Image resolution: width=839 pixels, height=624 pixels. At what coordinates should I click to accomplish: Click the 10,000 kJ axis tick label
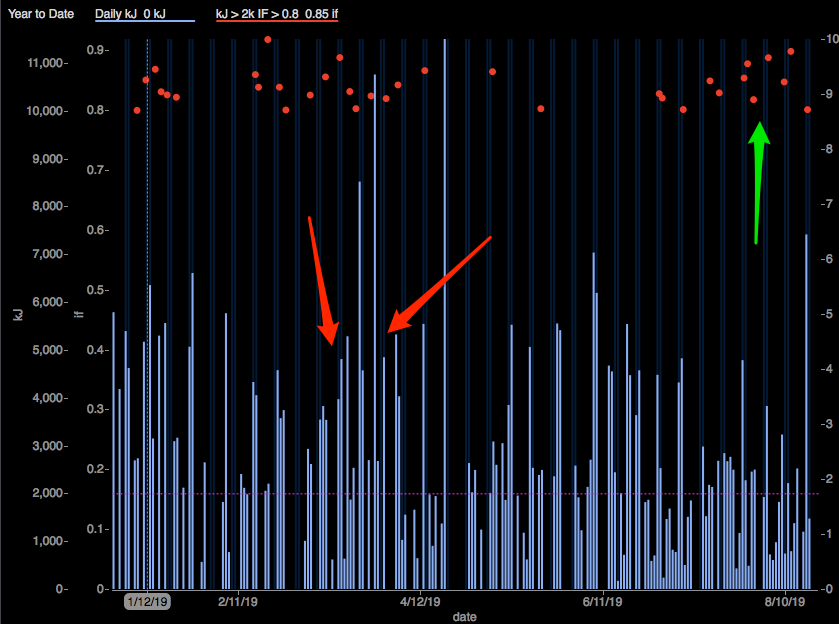pos(46,111)
